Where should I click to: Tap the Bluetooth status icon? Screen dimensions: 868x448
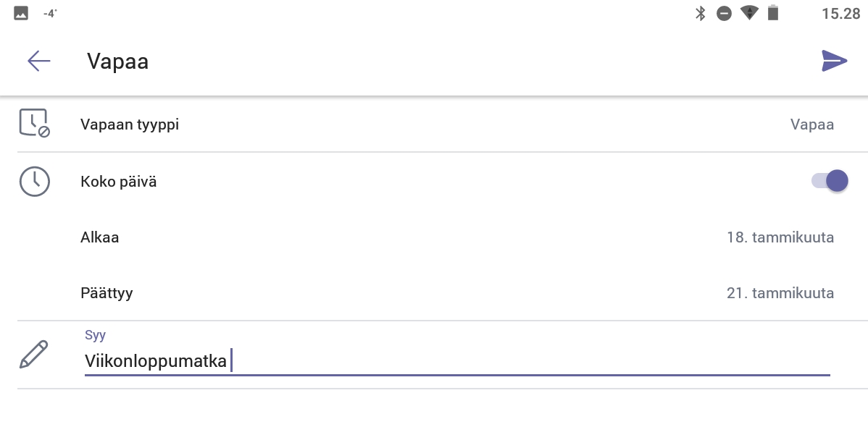700,13
